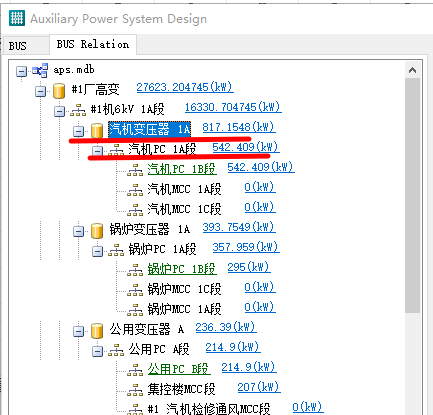Click the #1厂高变 transformer cylinder icon
This screenshot has height=415, width=433.
coord(59,90)
